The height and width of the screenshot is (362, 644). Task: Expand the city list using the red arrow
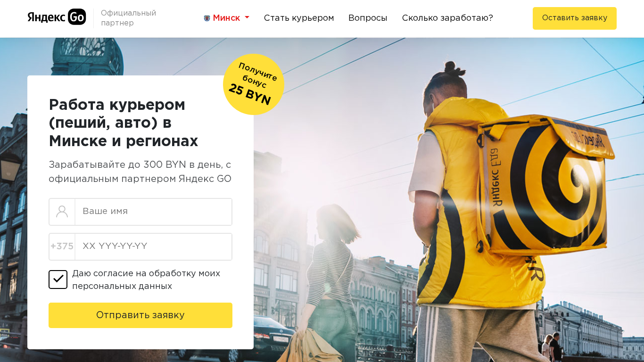click(247, 18)
